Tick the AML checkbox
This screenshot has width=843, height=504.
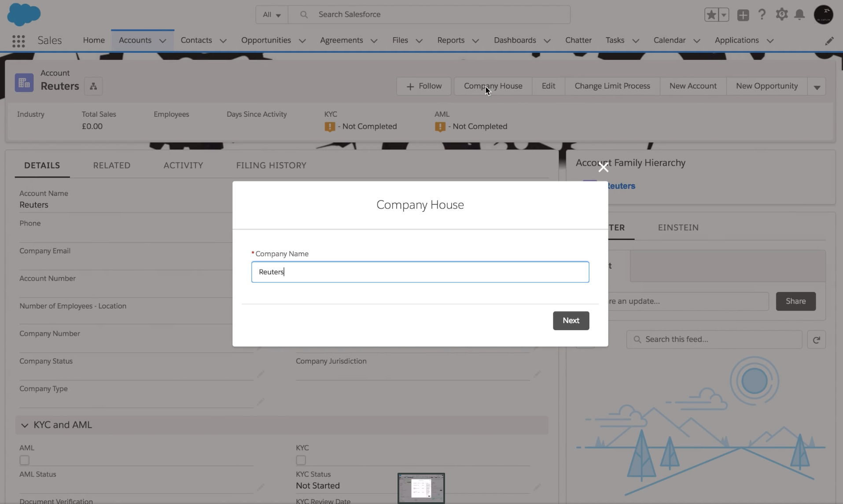tap(25, 460)
